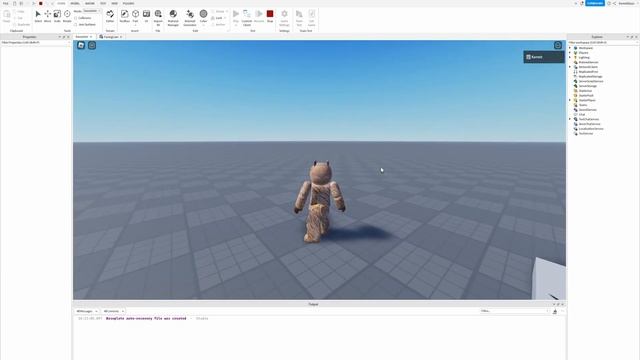Viewport: 640px width, 360px height.
Task: Switch to the VIEW ribbon tab
Action: [x=115, y=3]
